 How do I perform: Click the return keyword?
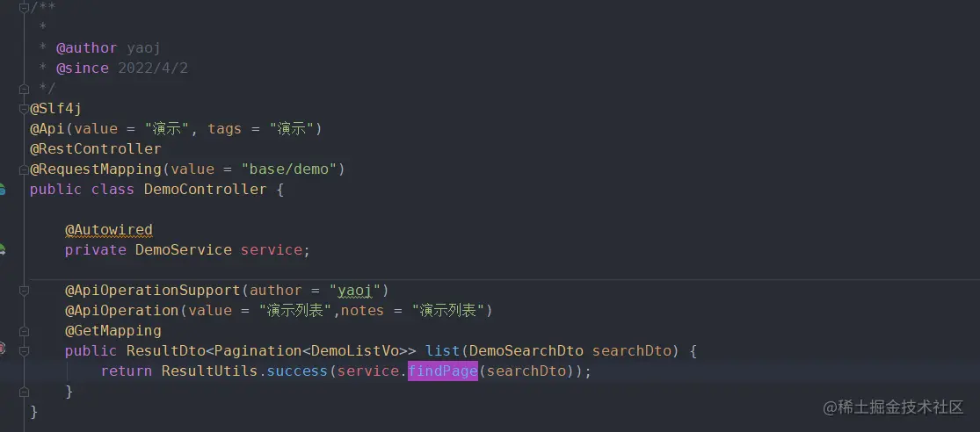point(127,371)
